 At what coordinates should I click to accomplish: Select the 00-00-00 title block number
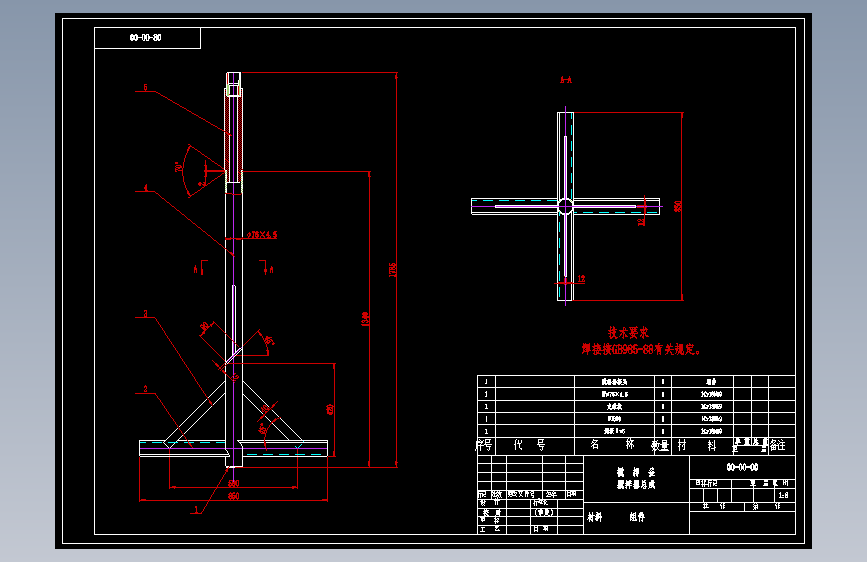click(x=742, y=467)
